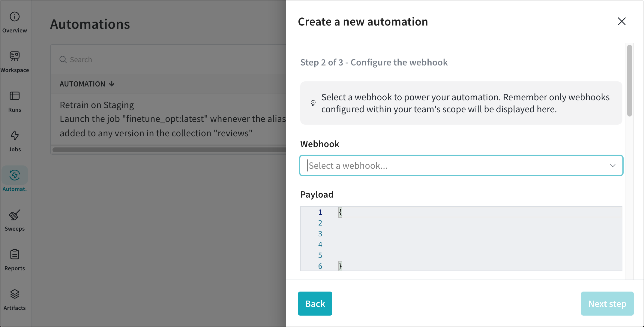Select the Jobs lightning icon
The image size is (644, 327).
(x=14, y=135)
